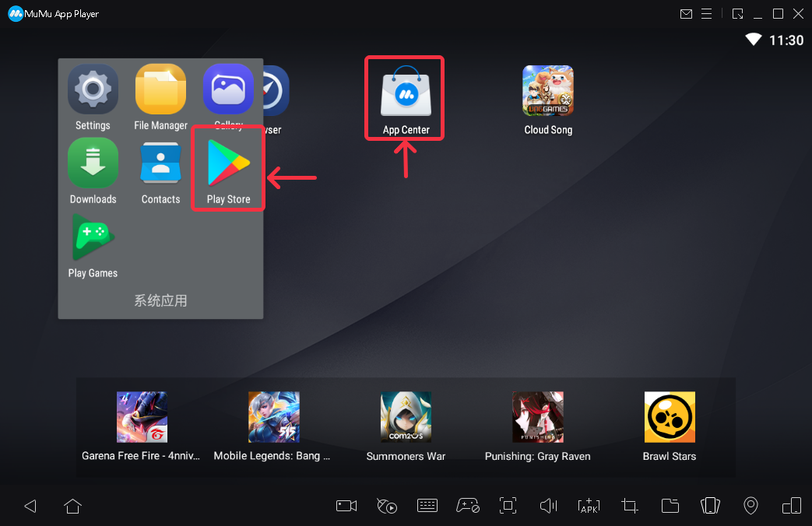Navigate back with the back arrow

[30, 506]
